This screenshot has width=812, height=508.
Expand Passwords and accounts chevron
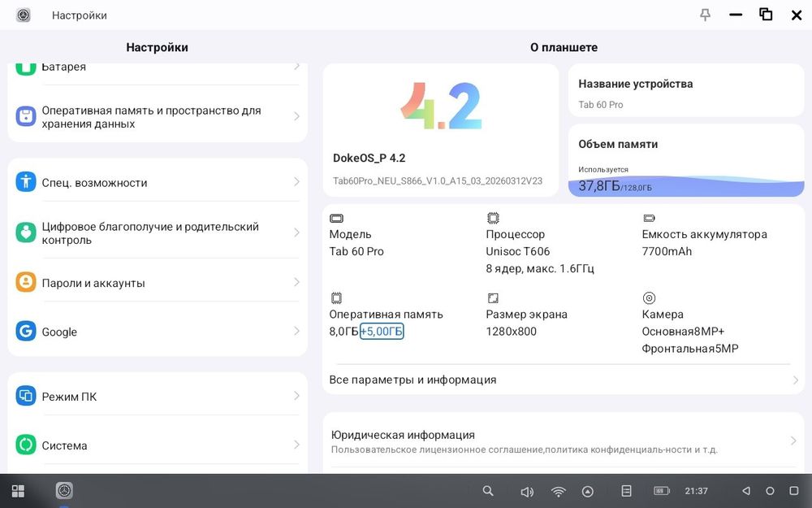296,282
